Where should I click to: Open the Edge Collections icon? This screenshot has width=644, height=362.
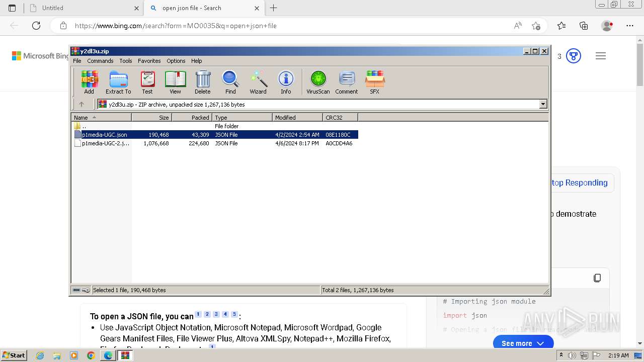coord(584,26)
